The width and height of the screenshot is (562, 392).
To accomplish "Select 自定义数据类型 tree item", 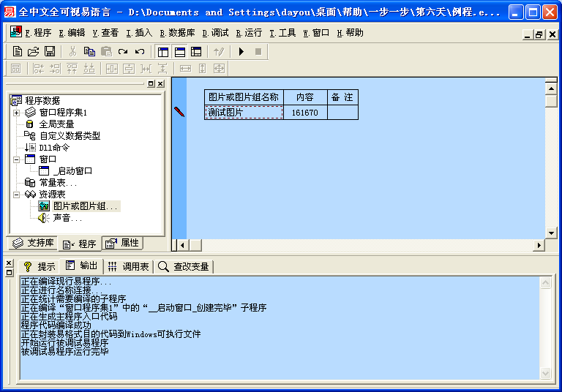I will [x=70, y=136].
